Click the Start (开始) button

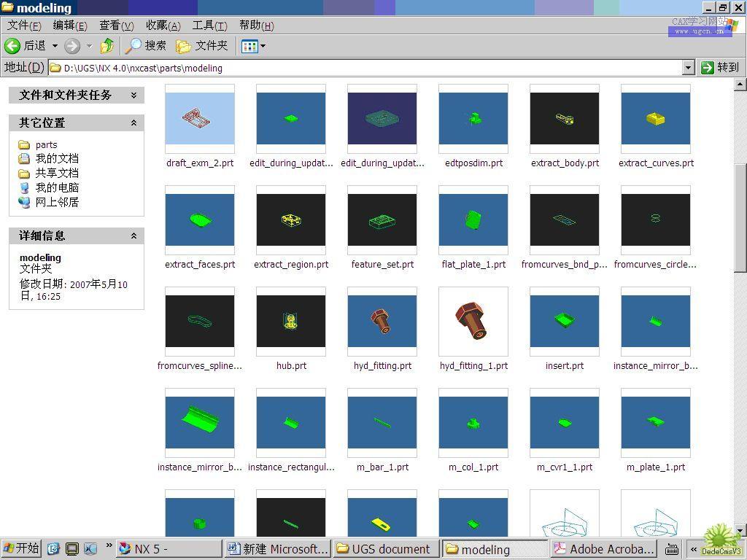20,548
